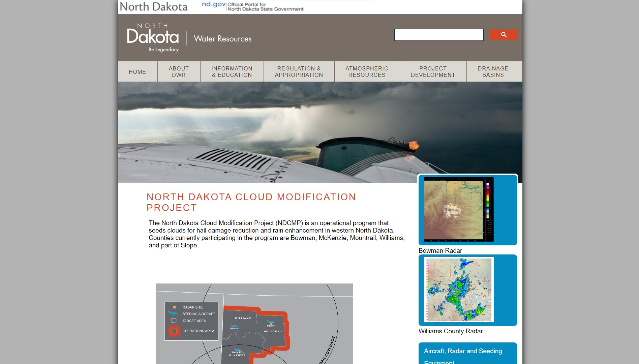Click the Bowman Radar caption link

440,250
